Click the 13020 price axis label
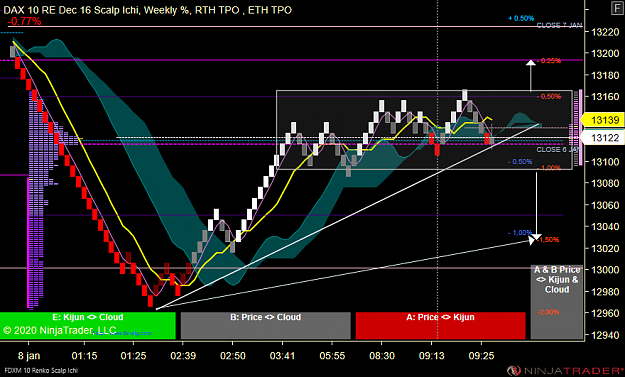 (x=605, y=249)
